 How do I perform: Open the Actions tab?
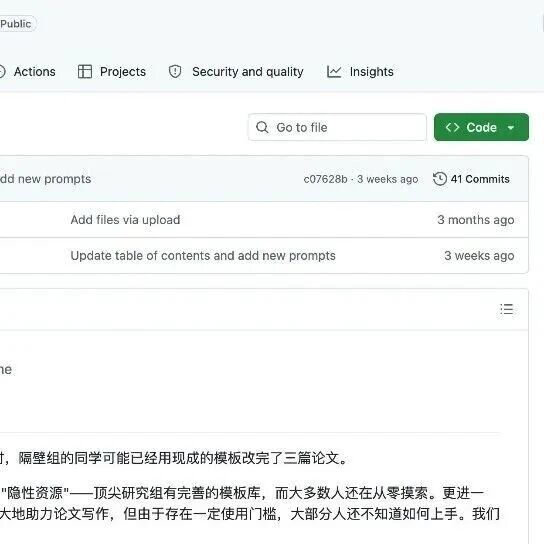(29, 72)
